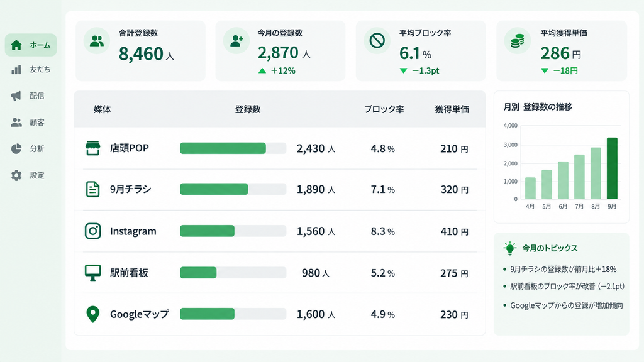Click the 店頭POP storefront icon

pyautogui.click(x=93, y=148)
